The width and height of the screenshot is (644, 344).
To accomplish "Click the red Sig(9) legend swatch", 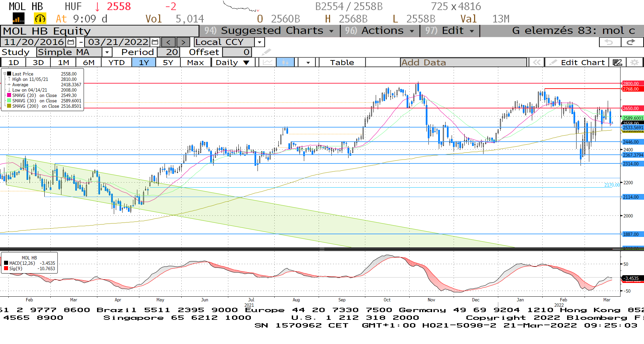I will pos(6,268).
